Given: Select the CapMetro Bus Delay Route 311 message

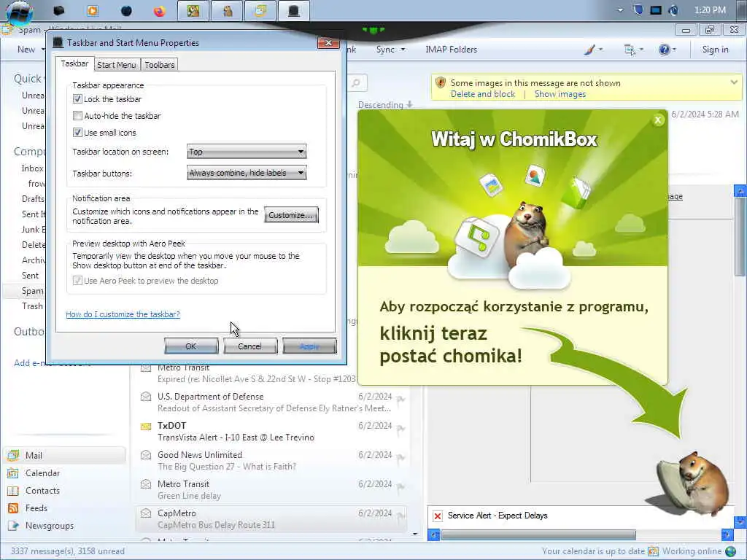Looking at the screenshot, I should click(x=271, y=519).
